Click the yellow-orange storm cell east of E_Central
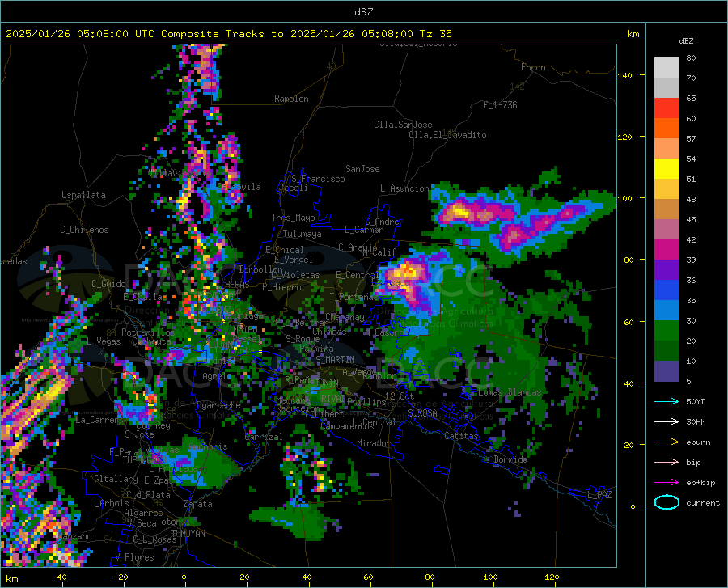Image resolution: width=728 pixels, height=588 pixels. click(407, 271)
